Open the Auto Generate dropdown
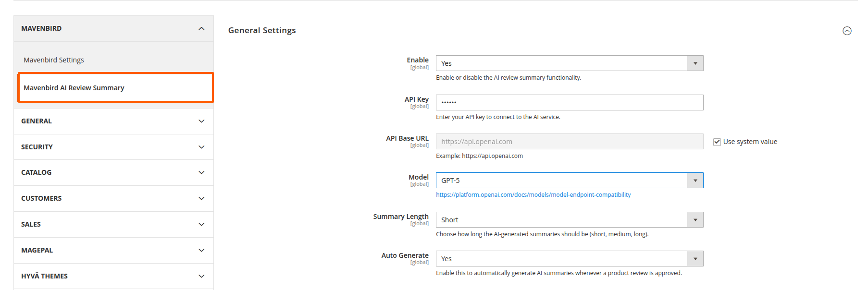 [570, 259]
